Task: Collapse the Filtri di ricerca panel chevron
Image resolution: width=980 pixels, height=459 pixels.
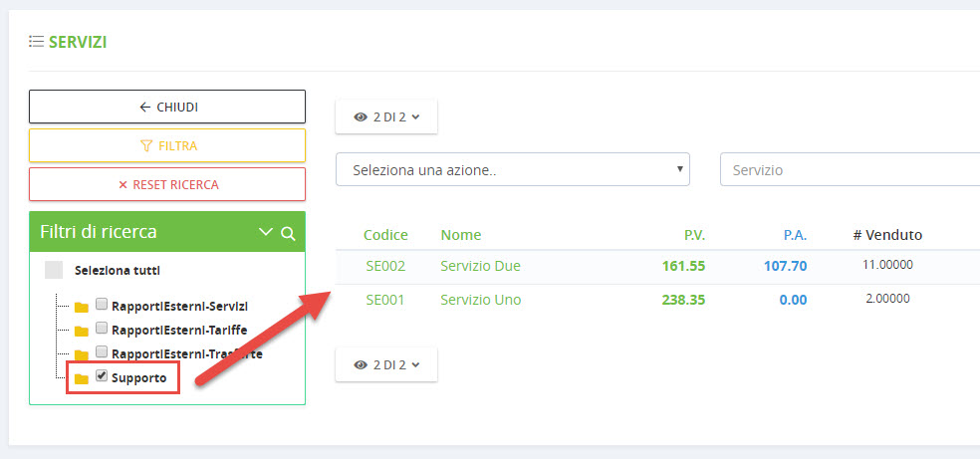Action: pyautogui.click(x=265, y=232)
